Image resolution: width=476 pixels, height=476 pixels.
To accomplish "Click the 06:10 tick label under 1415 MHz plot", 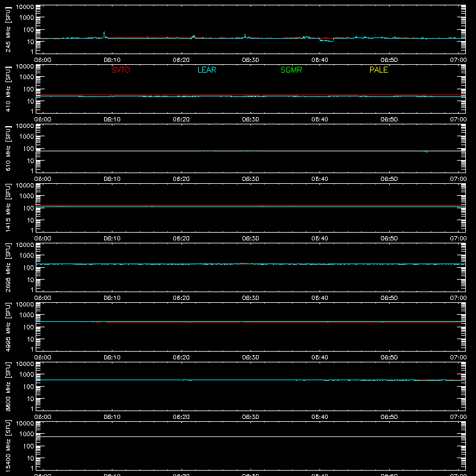I will pos(112,239).
